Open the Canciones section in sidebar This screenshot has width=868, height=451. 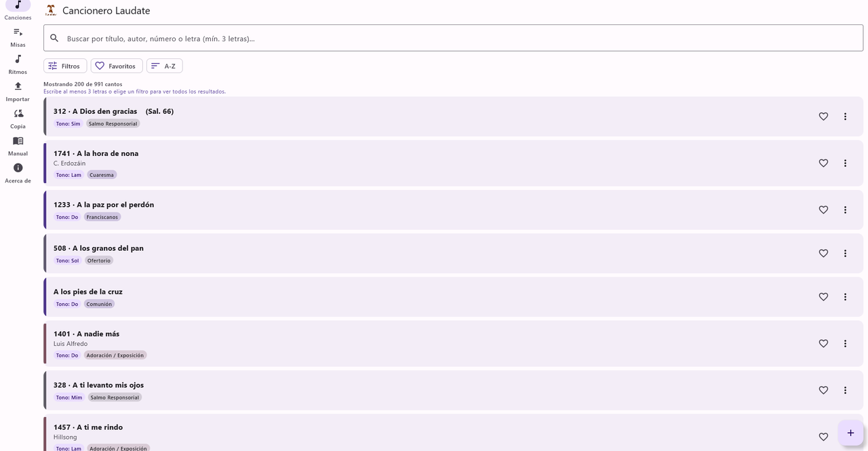point(18,10)
